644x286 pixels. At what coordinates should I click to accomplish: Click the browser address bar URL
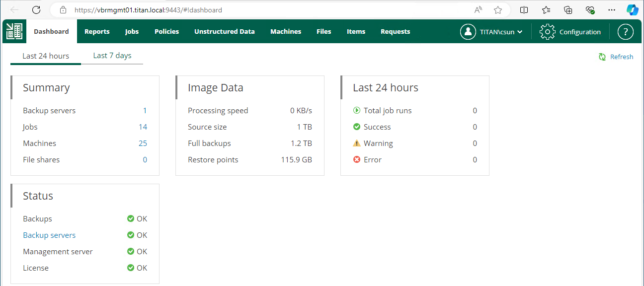tap(148, 10)
